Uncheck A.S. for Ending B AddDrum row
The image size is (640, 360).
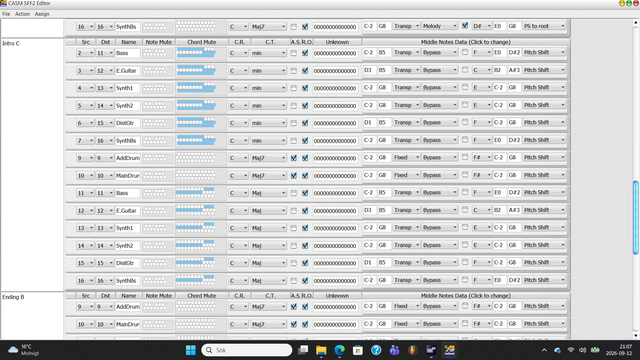[x=294, y=307]
